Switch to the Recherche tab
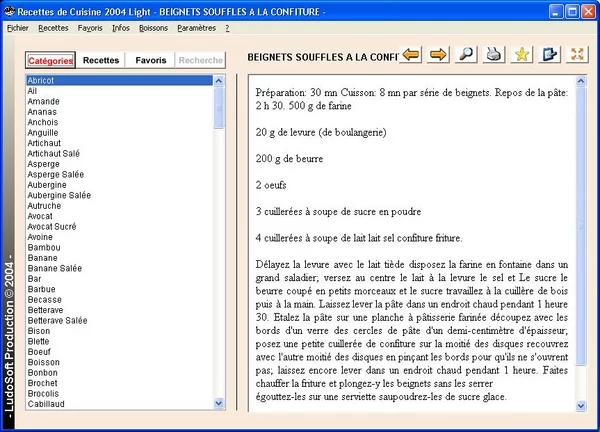This screenshot has width=600, height=432. click(x=201, y=60)
